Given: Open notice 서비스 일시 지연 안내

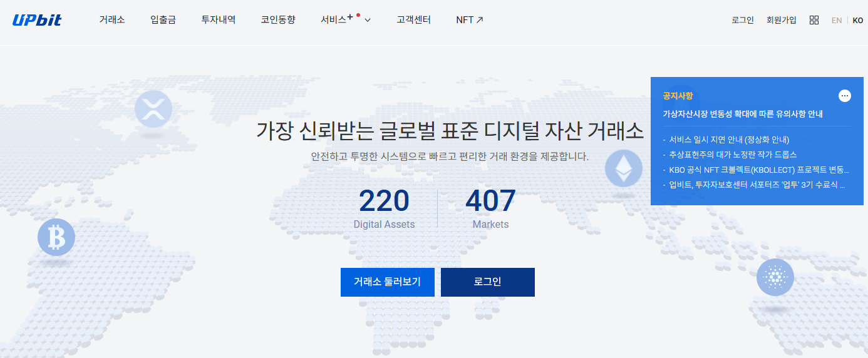Looking at the screenshot, I should point(729,140).
